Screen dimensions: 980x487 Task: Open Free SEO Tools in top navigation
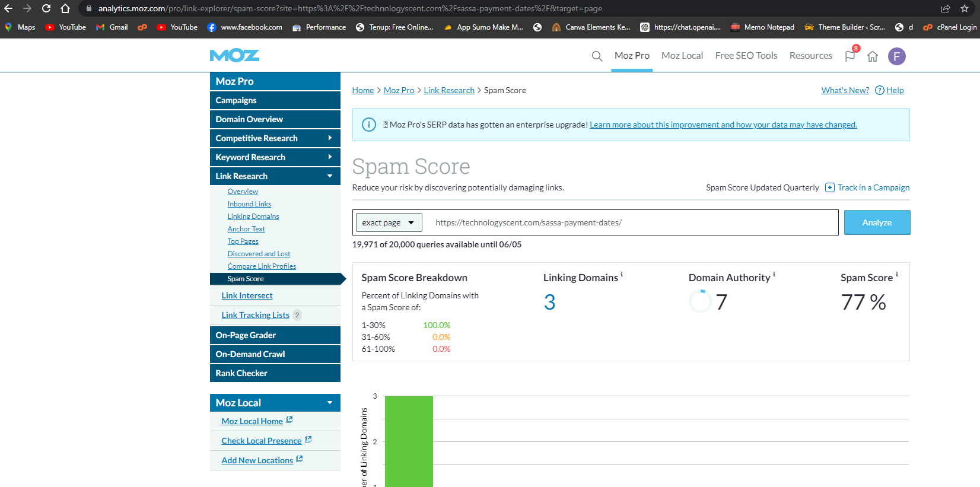(x=746, y=56)
